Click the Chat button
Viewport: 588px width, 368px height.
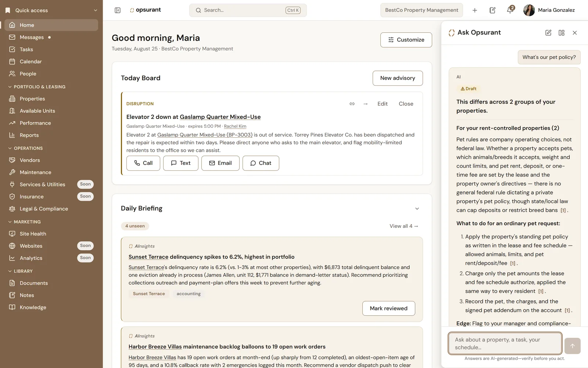[261, 163]
